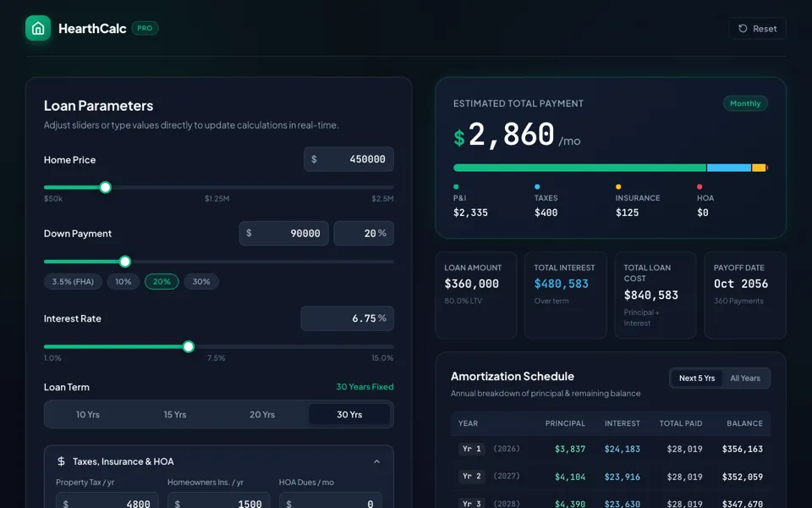Click the Yr 2 badge in amortization table
812x508 pixels.
click(471, 476)
